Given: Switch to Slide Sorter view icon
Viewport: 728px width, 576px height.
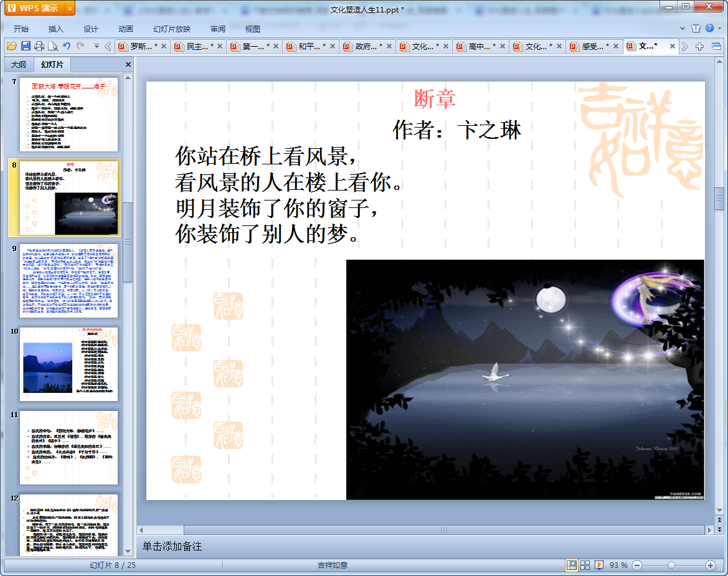Looking at the screenshot, I should click(585, 565).
